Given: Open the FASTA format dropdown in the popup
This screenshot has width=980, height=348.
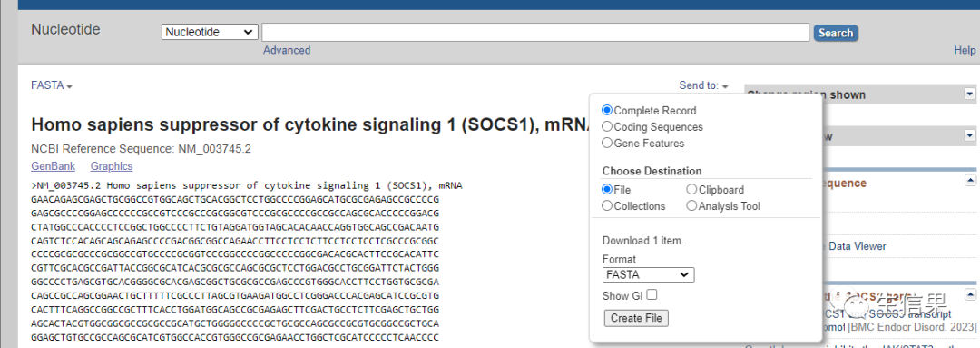Looking at the screenshot, I should (x=648, y=274).
